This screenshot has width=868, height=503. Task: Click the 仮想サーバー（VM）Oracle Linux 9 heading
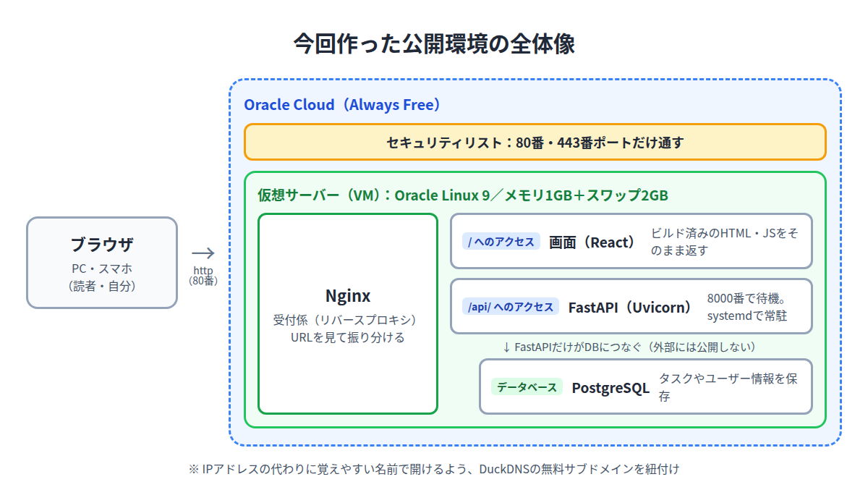(463, 195)
